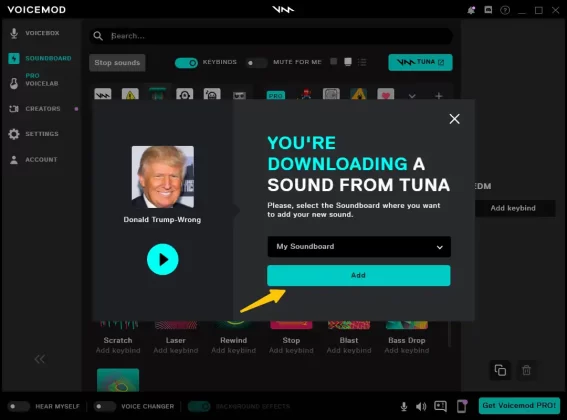Click the Stop sounds button

pyautogui.click(x=117, y=63)
